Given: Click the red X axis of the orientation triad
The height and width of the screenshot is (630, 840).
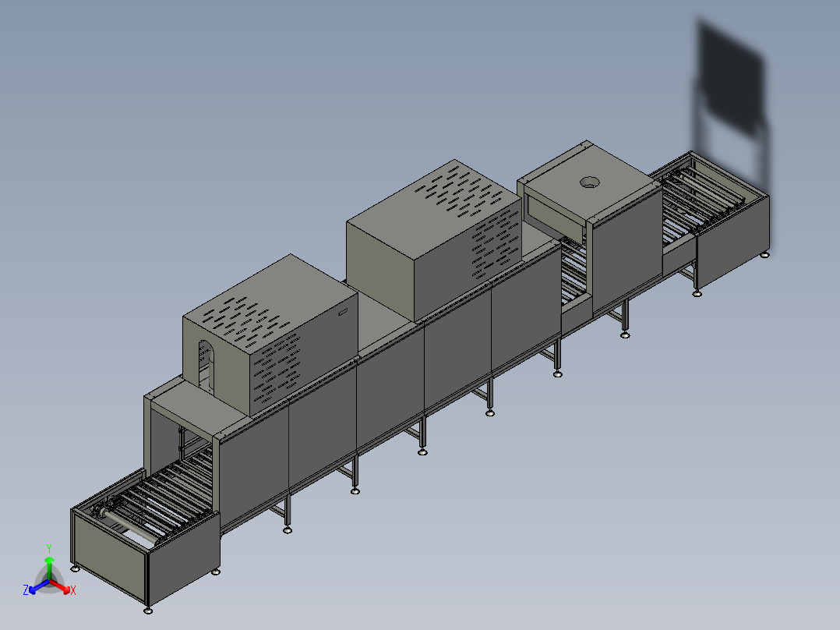Looking at the screenshot, I should click(x=62, y=586).
